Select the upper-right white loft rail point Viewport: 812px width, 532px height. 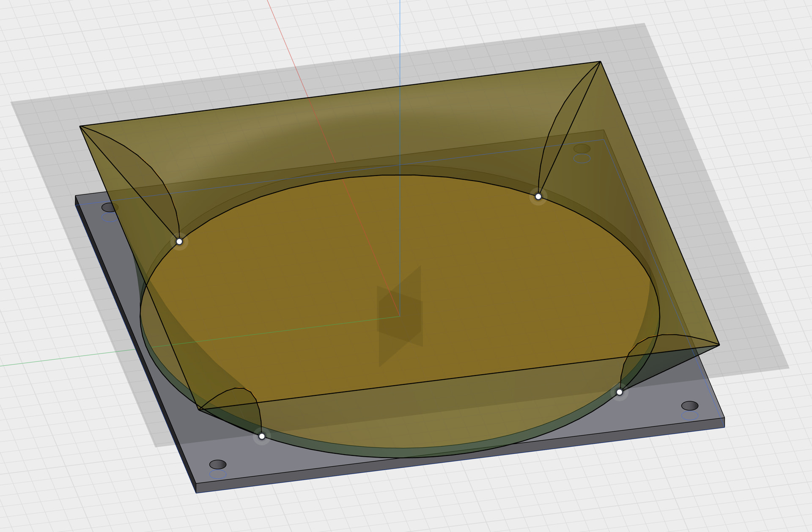coord(538,196)
